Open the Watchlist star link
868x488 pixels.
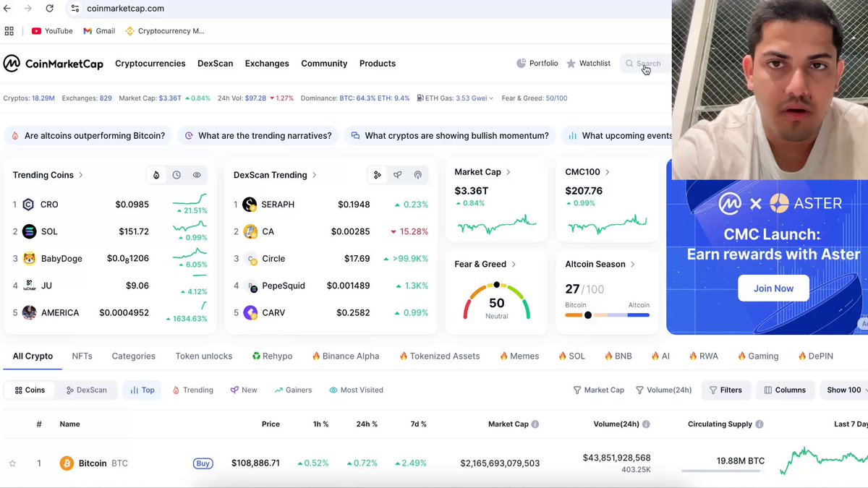[588, 64]
